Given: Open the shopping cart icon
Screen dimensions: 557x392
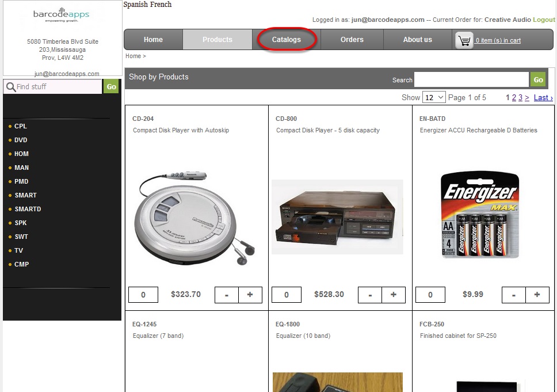Looking at the screenshot, I should [464, 40].
